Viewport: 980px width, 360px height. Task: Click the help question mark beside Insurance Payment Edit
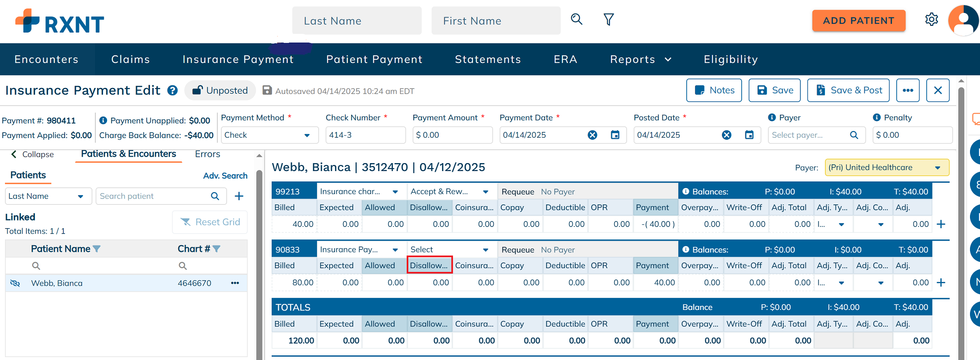pos(172,91)
